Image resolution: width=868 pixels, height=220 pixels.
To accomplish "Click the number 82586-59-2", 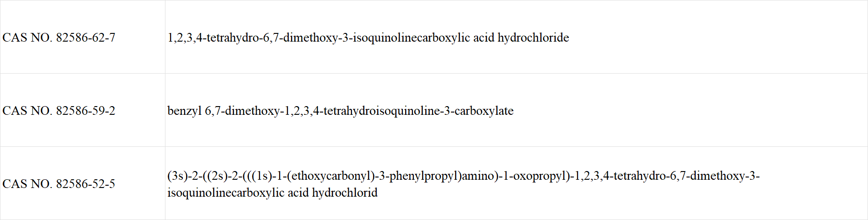I will coord(86,111).
